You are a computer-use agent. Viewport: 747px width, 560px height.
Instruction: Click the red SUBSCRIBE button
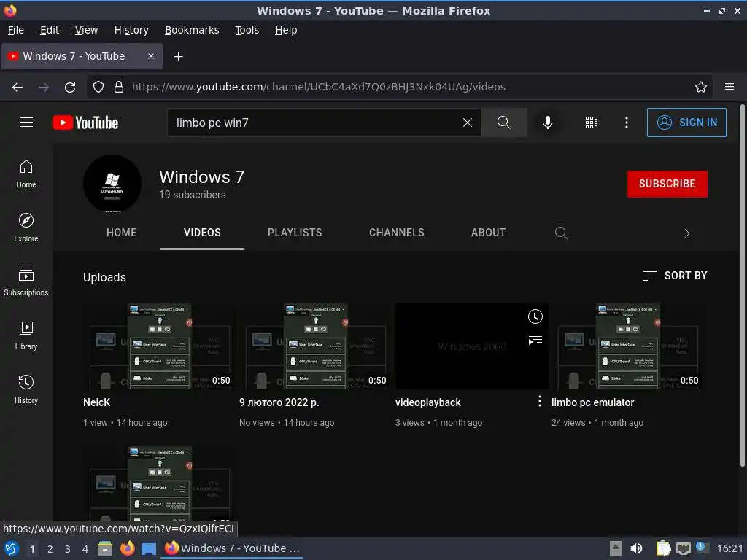point(667,184)
